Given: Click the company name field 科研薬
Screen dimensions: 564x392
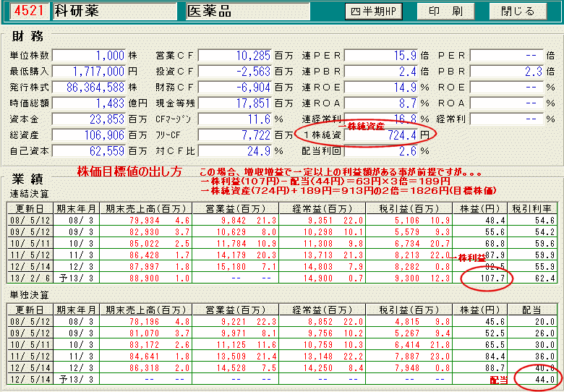Looking at the screenshot, I should 115,12.
